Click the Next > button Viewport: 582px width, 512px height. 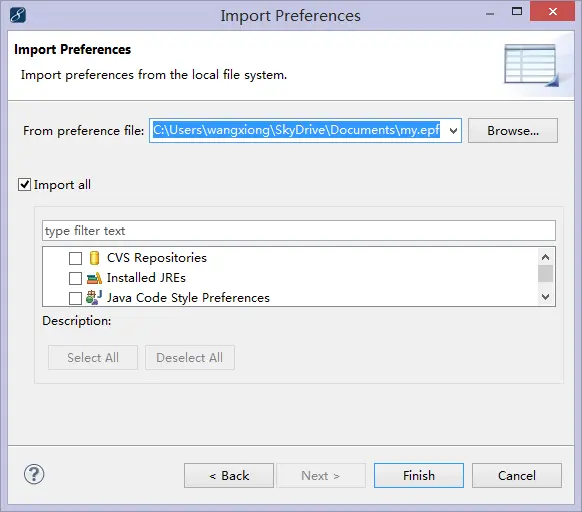pos(321,475)
